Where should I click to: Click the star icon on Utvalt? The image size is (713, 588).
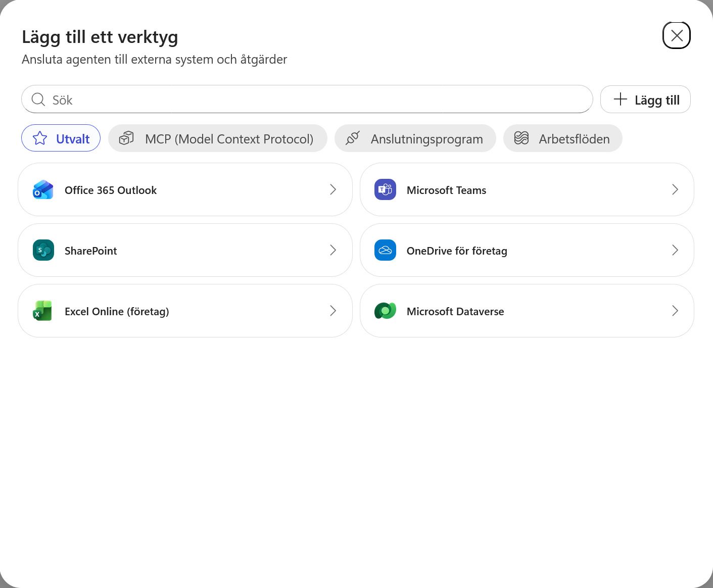tap(40, 138)
